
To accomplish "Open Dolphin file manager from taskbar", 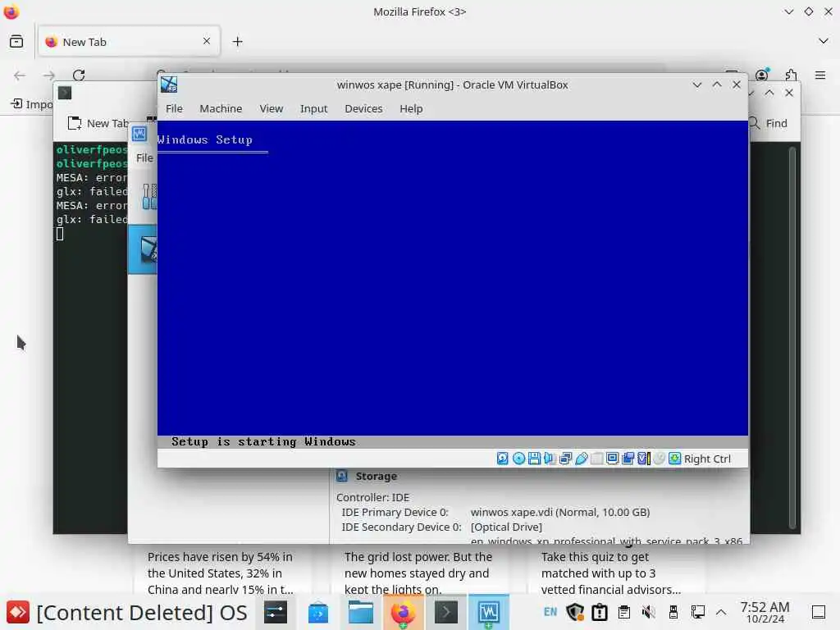I will pyautogui.click(x=361, y=612).
